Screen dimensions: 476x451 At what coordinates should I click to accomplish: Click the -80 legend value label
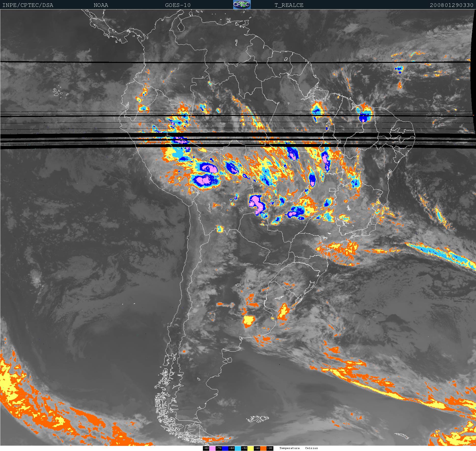pyautogui.click(x=206, y=448)
